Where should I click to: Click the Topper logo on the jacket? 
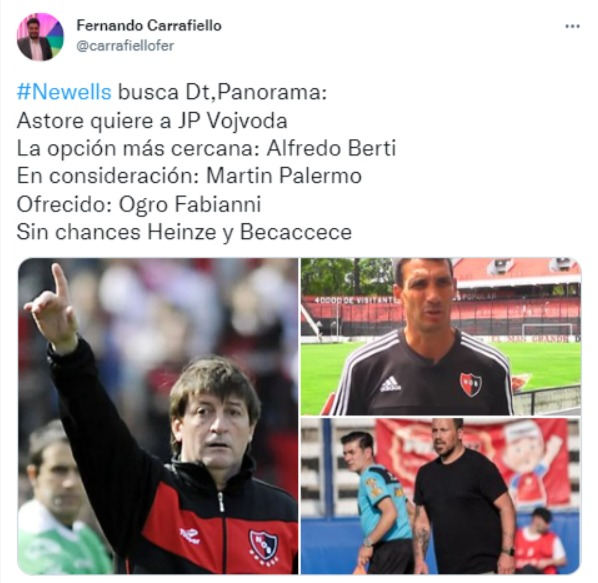pos(190,536)
